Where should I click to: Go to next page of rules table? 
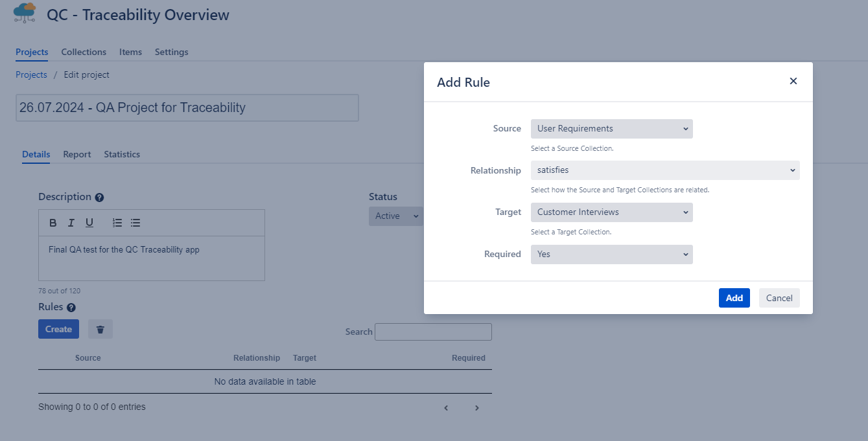(477, 408)
